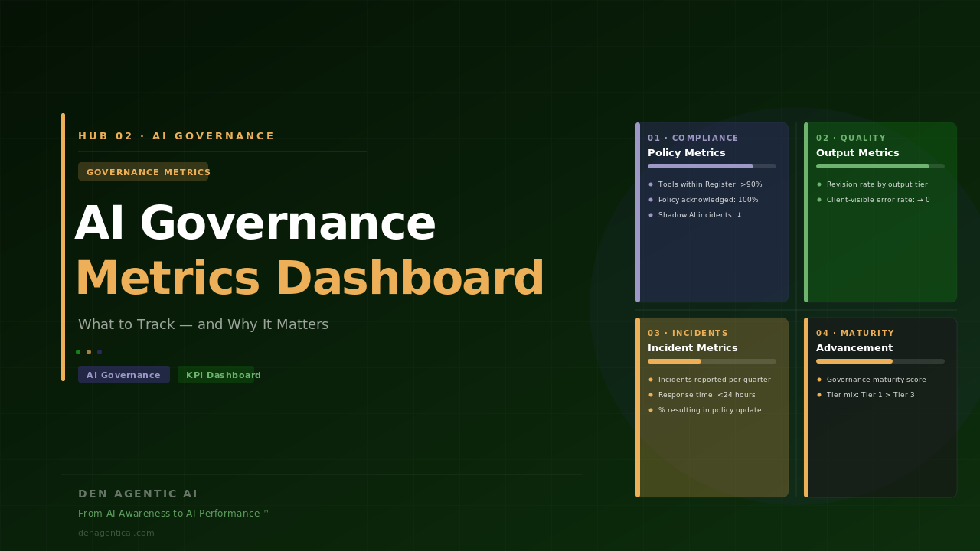
Task: Click the Output Metrics card title
Action: point(857,153)
